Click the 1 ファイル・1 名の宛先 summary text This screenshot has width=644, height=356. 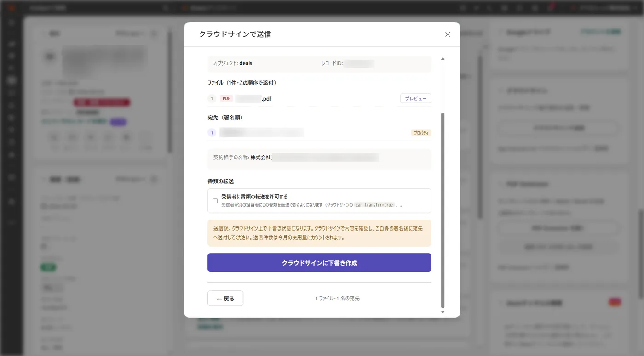click(x=337, y=299)
